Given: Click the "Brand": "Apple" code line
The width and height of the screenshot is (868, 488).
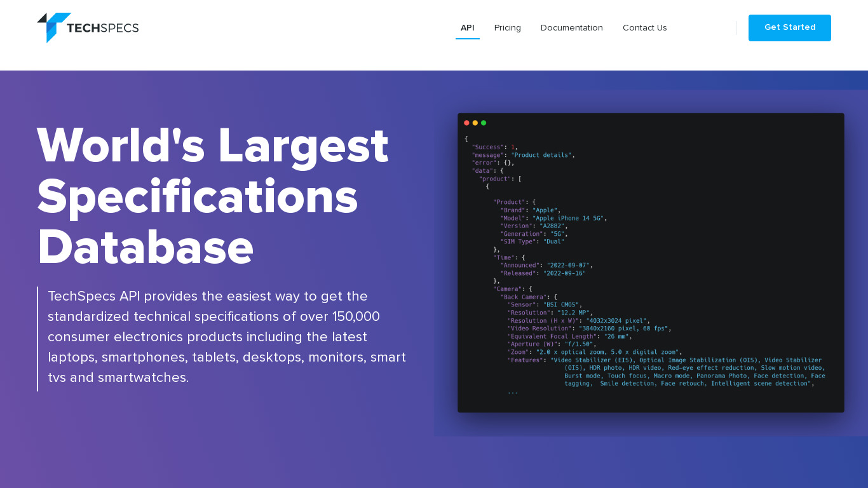Looking at the screenshot, I should 531,210.
